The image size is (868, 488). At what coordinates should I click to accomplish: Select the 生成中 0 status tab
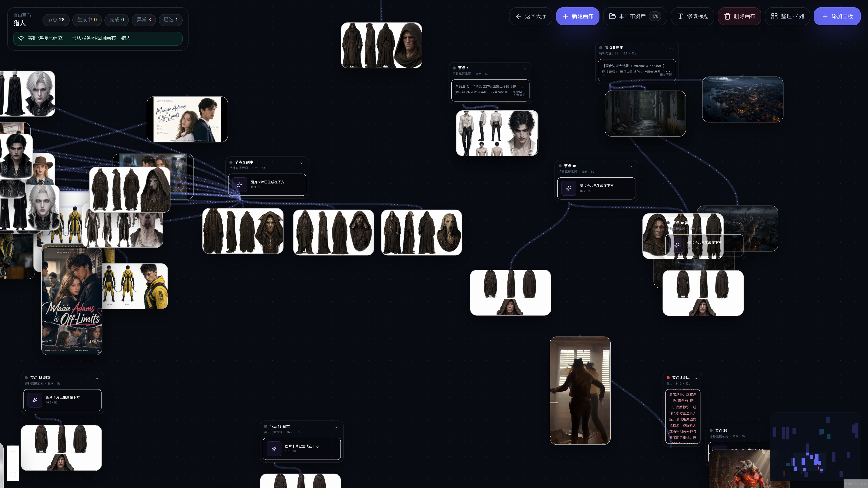pyautogui.click(x=87, y=19)
